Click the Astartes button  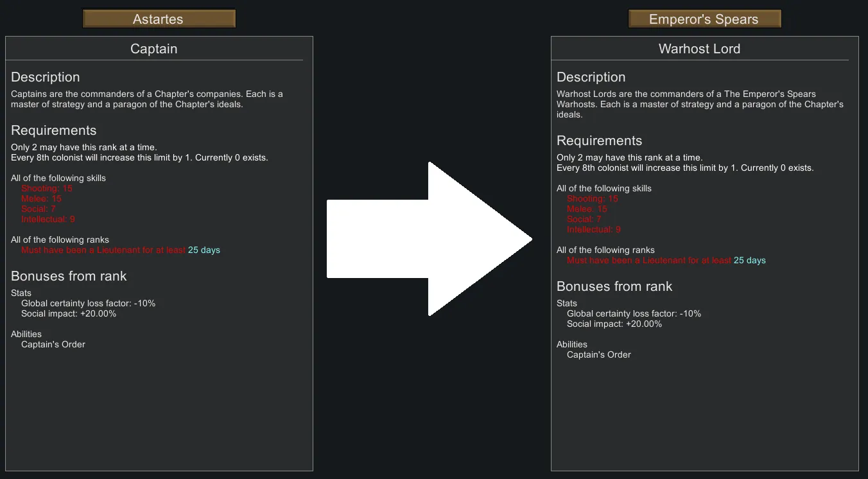[x=159, y=19]
